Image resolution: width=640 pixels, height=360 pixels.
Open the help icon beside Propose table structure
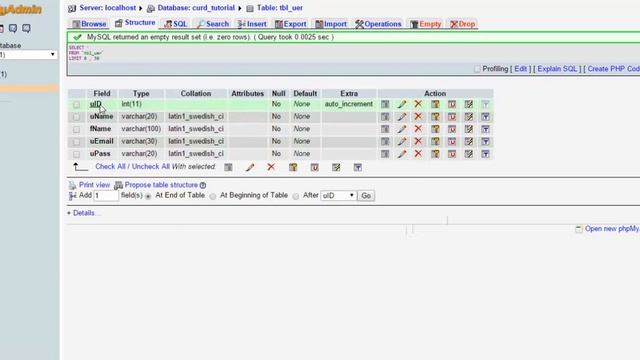pyautogui.click(x=203, y=185)
